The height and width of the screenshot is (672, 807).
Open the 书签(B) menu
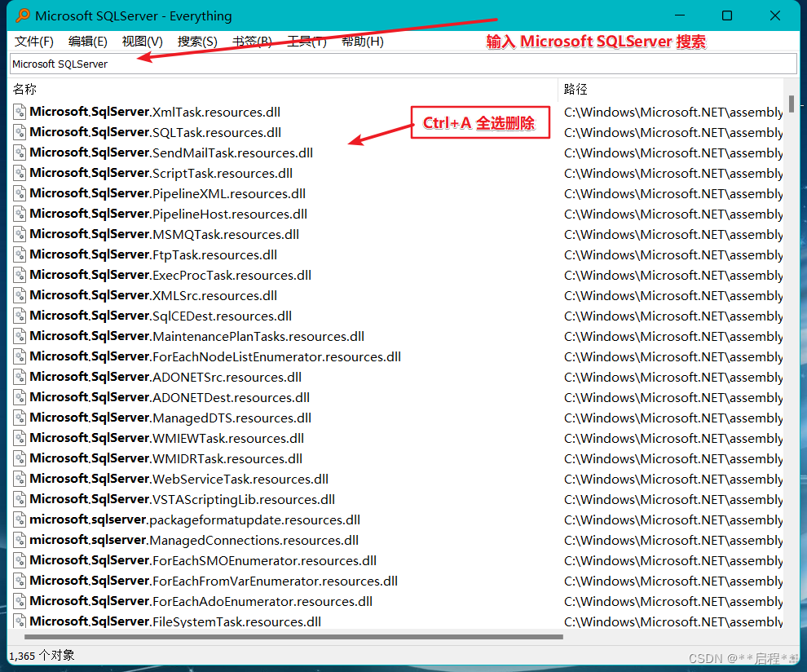[x=252, y=42]
